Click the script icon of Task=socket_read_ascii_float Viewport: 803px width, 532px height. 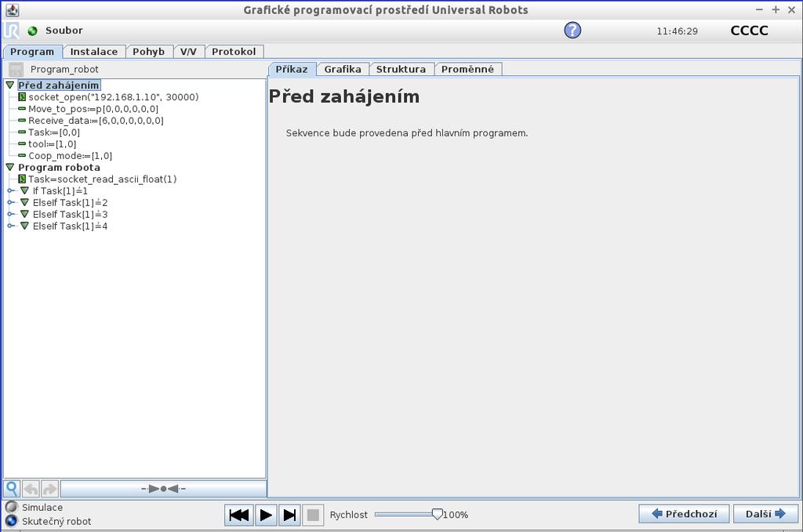[x=22, y=179]
